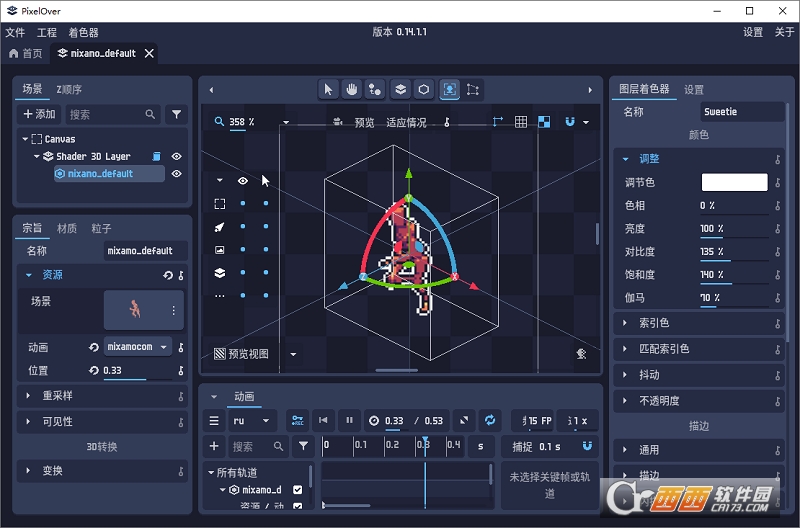This screenshot has width=800, height=528.
Task: Switch to the 粒子 tab
Action: 101,228
